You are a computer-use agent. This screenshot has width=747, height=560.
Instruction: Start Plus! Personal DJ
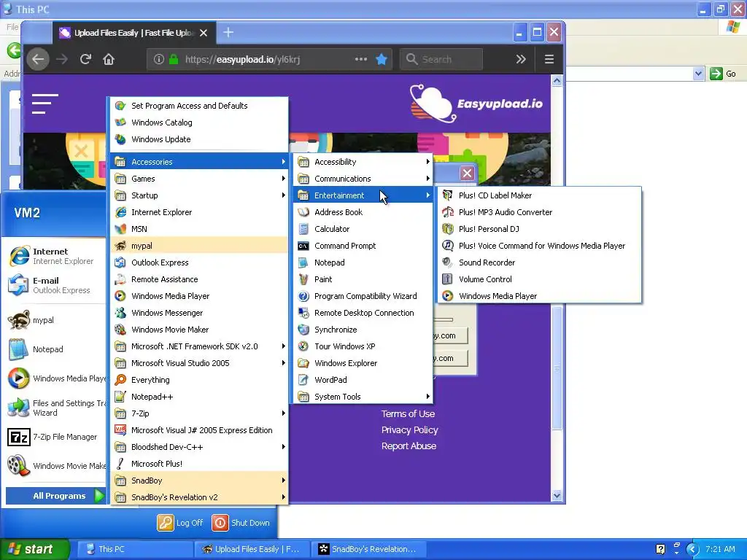pyautogui.click(x=539, y=228)
